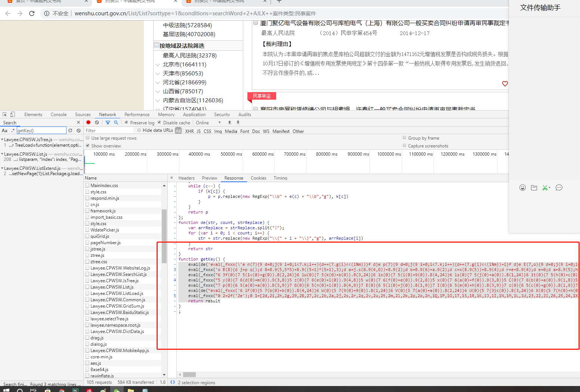Click the Windows Start button
Viewport: 580px width, 392px height.
click(x=6, y=390)
